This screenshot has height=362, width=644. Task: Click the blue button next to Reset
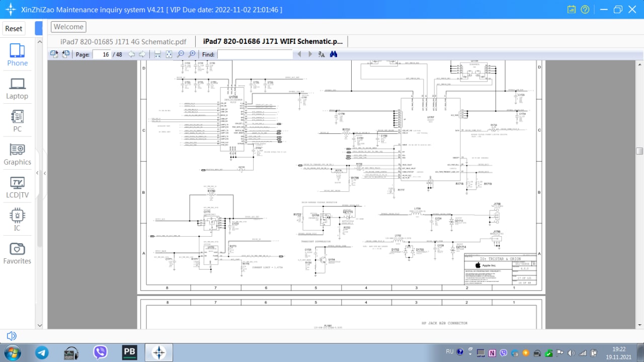click(38, 29)
